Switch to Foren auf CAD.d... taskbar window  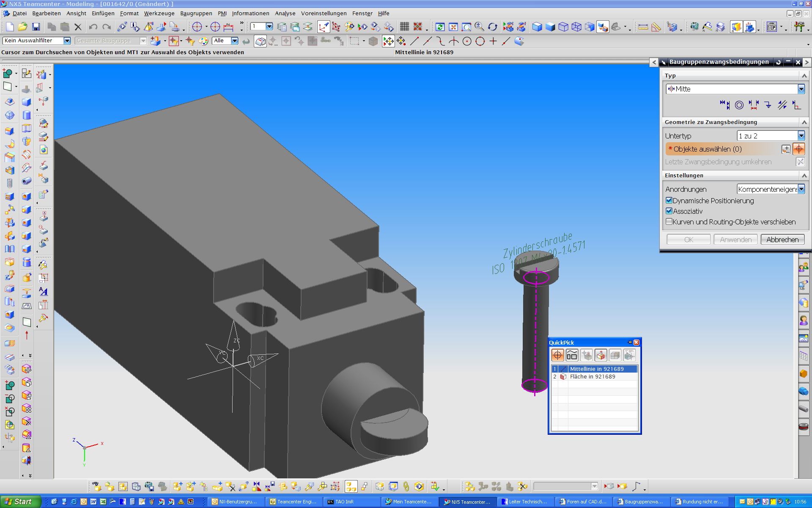click(583, 502)
